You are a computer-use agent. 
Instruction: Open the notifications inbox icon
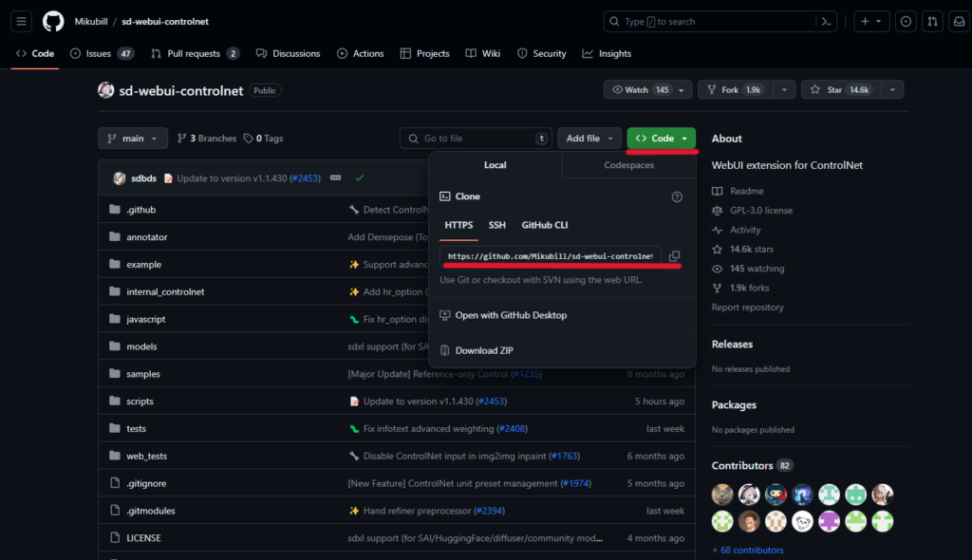pyautogui.click(x=959, y=21)
